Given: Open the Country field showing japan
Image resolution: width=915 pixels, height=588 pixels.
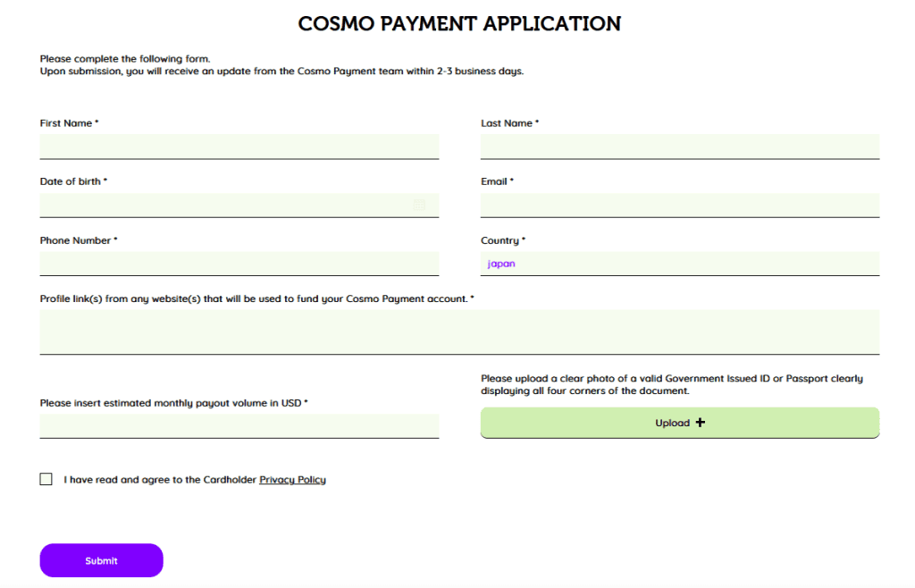Looking at the screenshot, I should [x=680, y=264].
